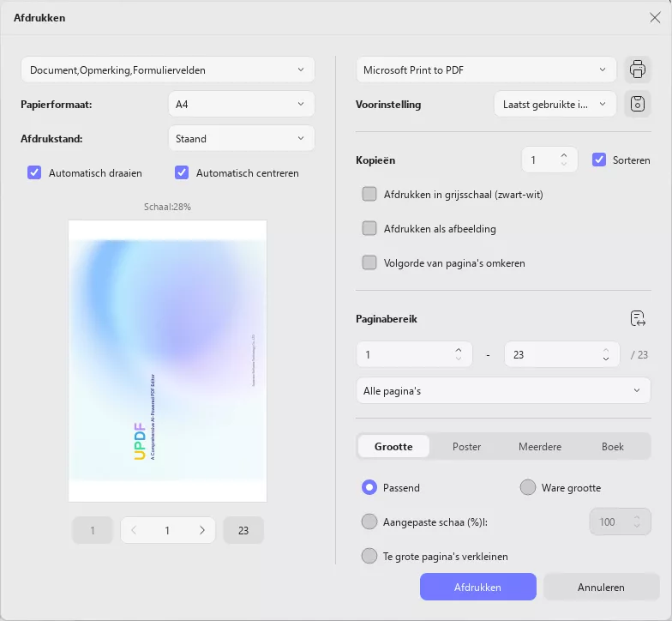Toggle Automatisch draaien checkbox
Image resolution: width=672 pixels, height=621 pixels.
tap(34, 172)
